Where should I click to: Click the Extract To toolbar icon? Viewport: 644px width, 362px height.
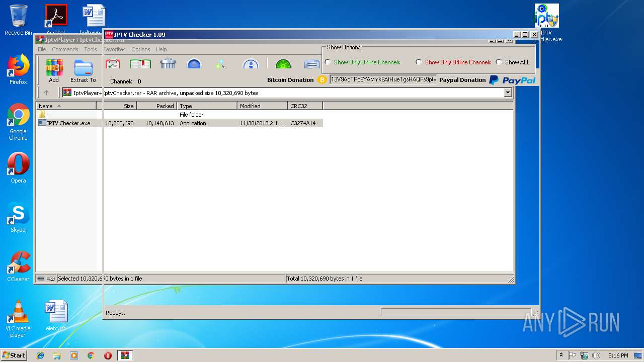point(83,71)
